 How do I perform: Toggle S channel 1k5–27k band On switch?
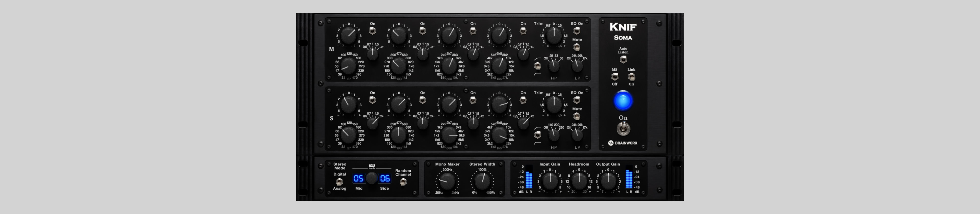pyautogui.click(x=523, y=100)
